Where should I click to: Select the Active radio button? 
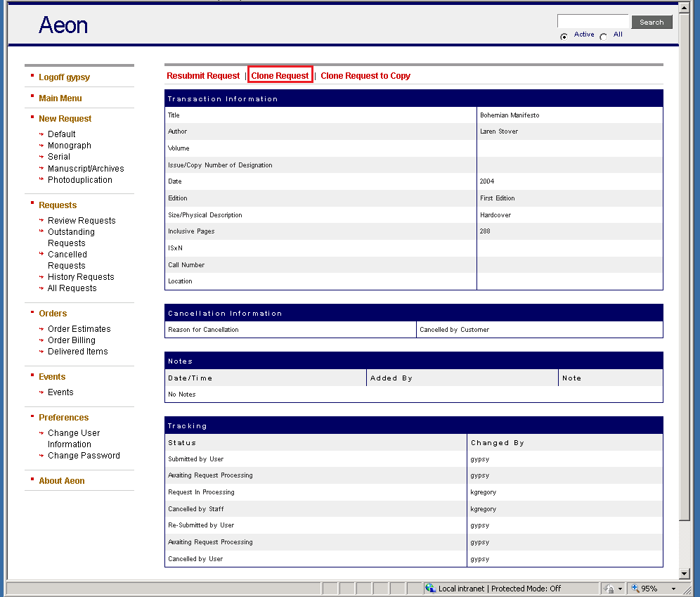pyautogui.click(x=564, y=37)
